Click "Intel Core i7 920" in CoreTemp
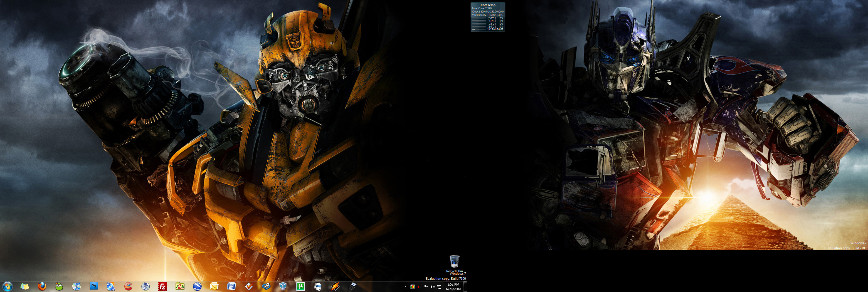Viewport: 868px width, 292px height. (482, 8)
